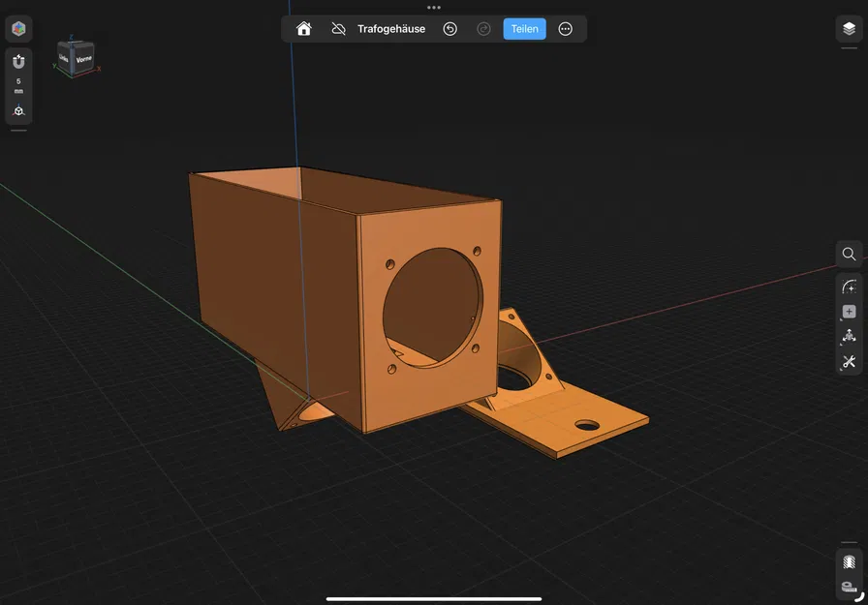868x605 pixels.
Task: Change the 5 mm grid snap value
Action: [18, 86]
